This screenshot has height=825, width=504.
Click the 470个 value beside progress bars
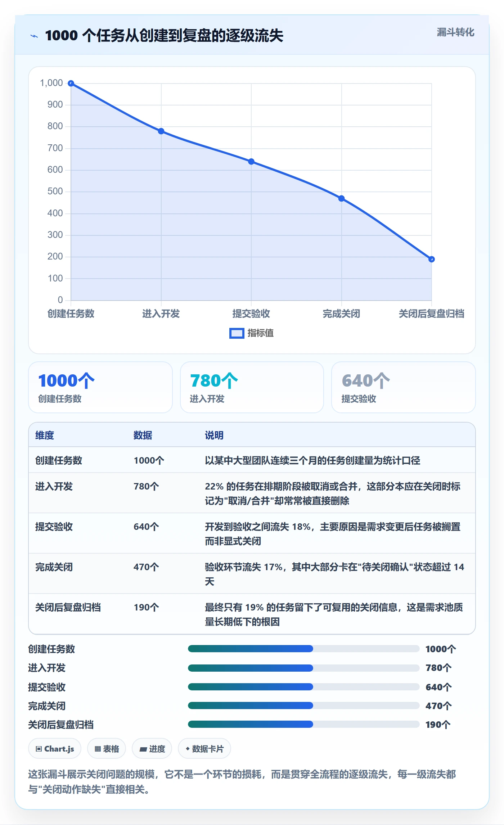pos(438,706)
